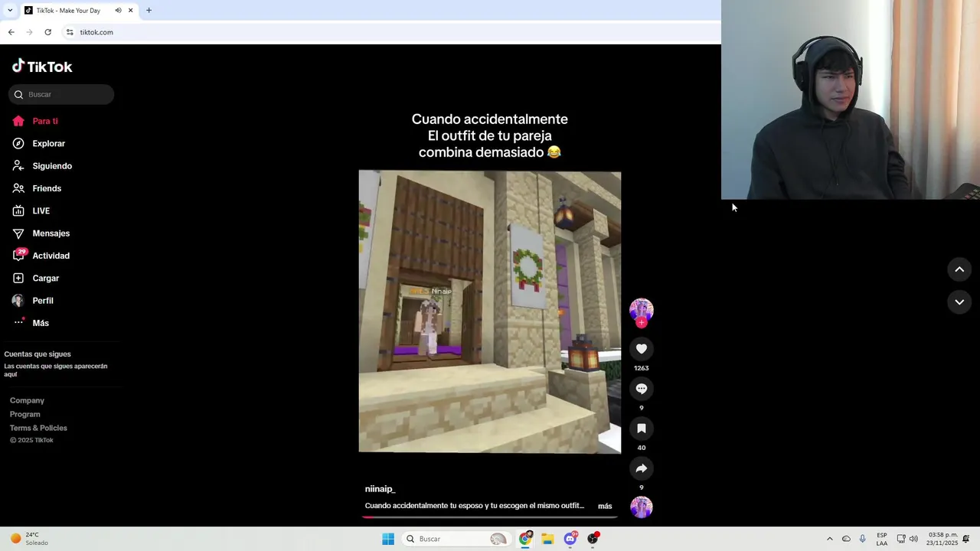The image size is (980, 551).
Task: Open clock showing 03:58 p.m.
Action: [942, 539]
